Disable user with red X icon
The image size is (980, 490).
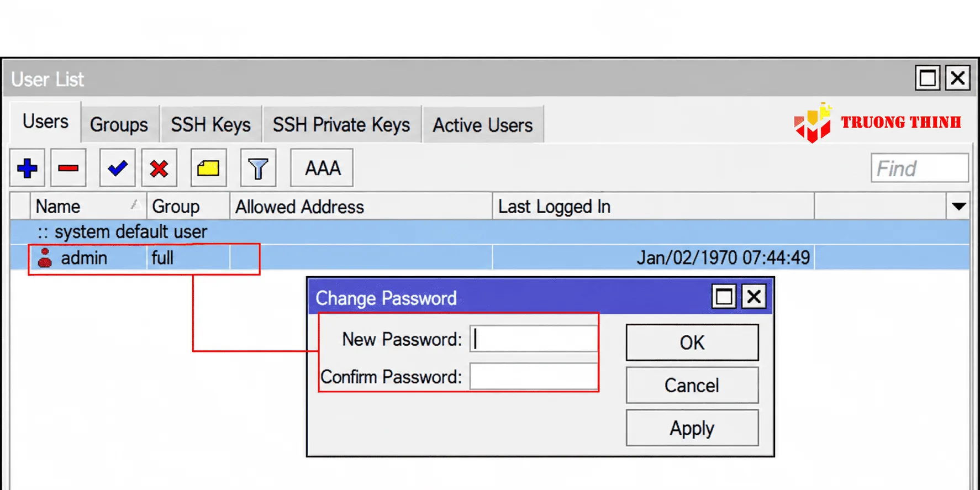coord(159,168)
